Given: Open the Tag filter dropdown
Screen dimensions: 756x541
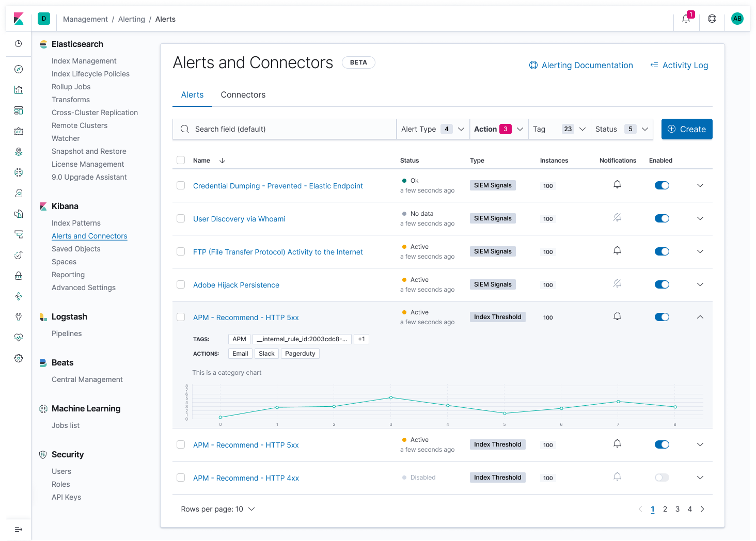Looking at the screenshot, I should coord(560,129).
